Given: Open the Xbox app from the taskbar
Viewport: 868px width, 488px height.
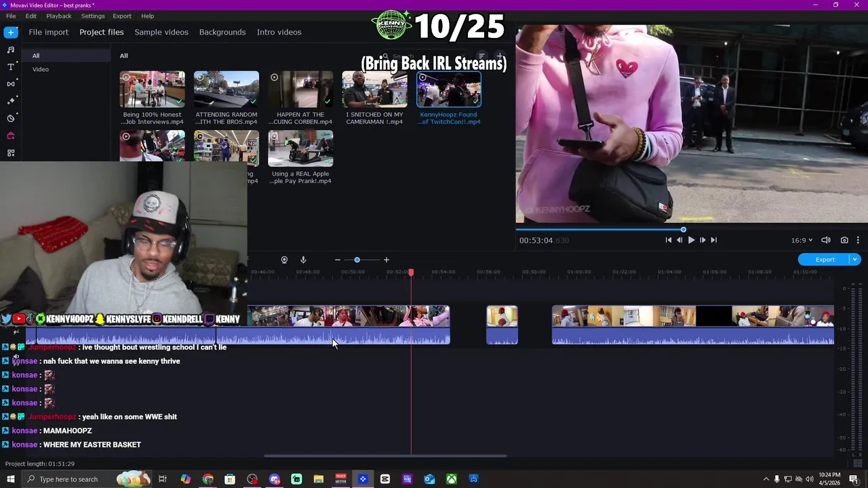Looking at the screenshot, I should [451, 479].
